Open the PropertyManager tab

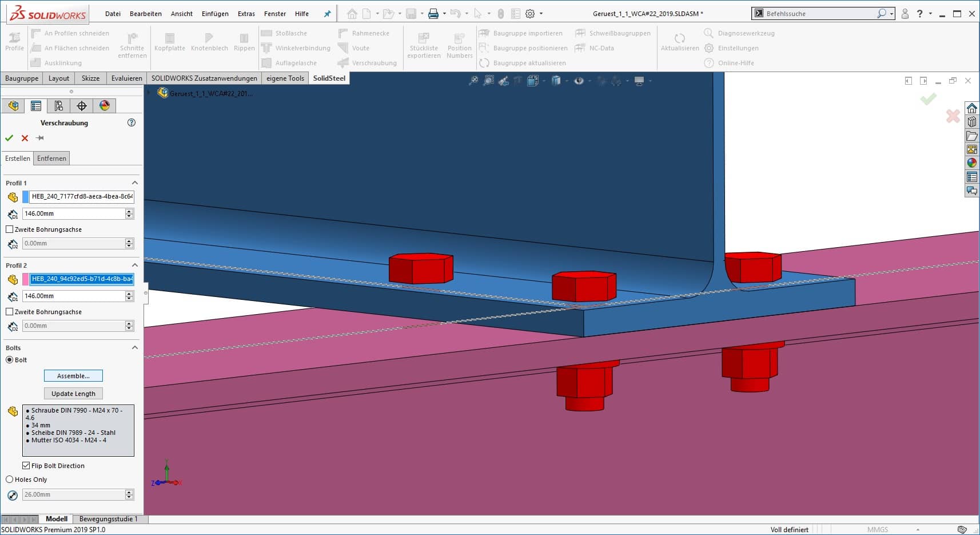[36, 106]
